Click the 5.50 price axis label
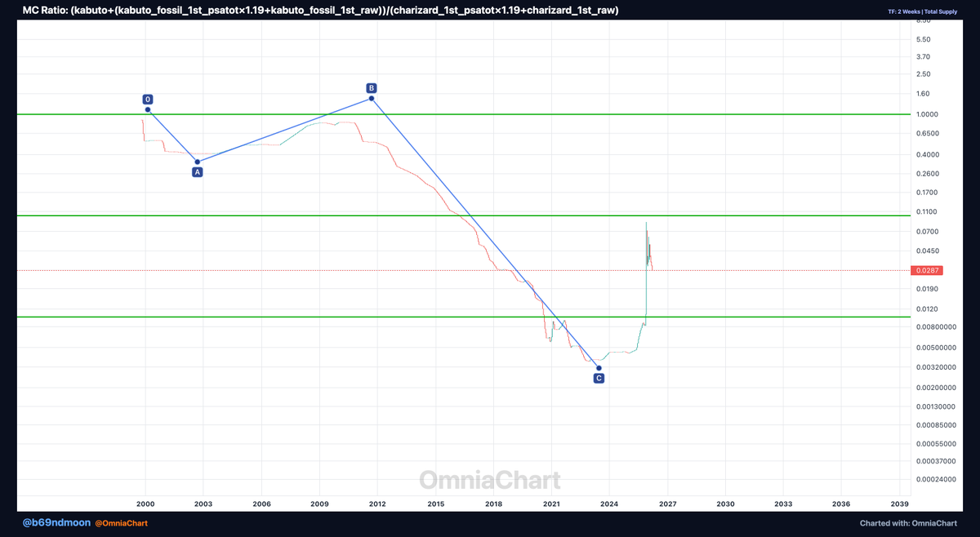The width and height of the screenshot is (980, 537). (x=924, y=39)
